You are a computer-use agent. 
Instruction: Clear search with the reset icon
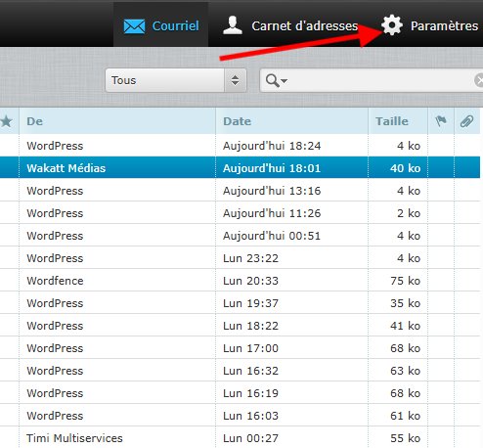click(x=479, y=80)
